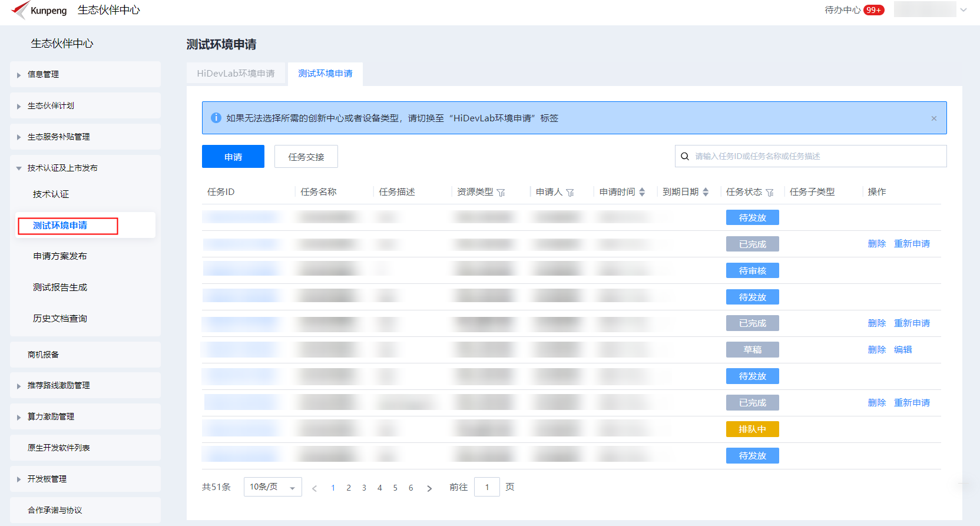Open the 任务状态 column filter icon

pyautogui.click(x=770, y=193)
